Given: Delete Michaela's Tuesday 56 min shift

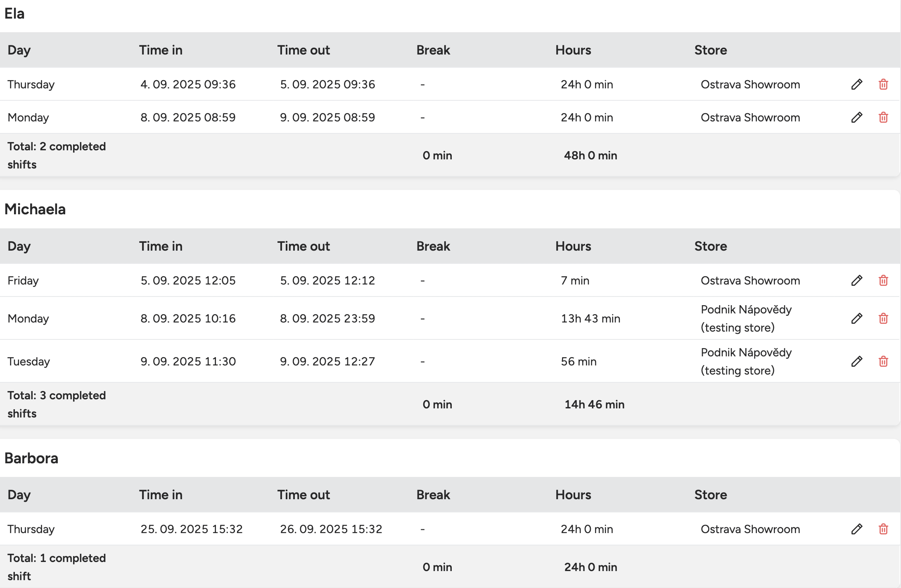Looking at the screenshot, I should (883, 361).
